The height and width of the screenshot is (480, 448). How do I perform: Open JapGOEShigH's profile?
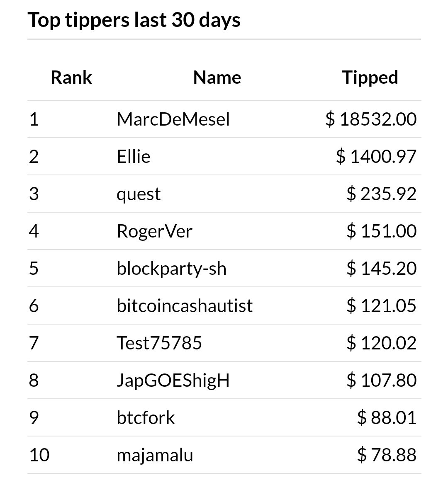coord(173,380)
